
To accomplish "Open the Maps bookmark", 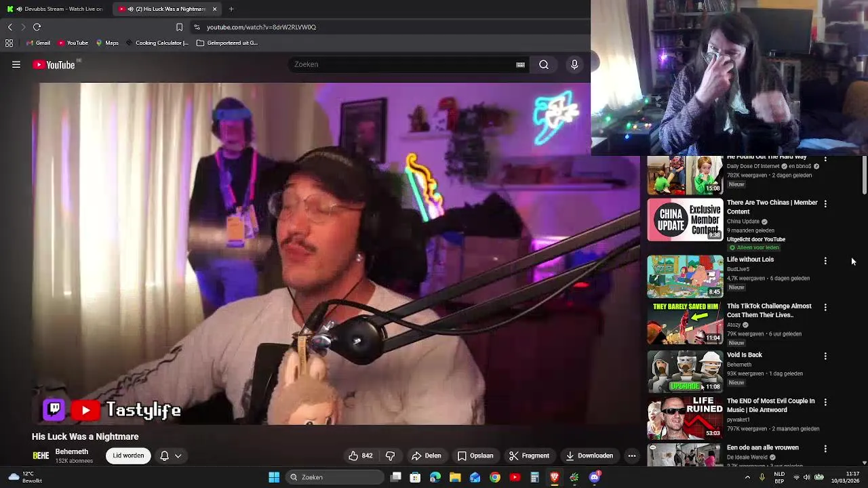I will (x=107, y=43).
